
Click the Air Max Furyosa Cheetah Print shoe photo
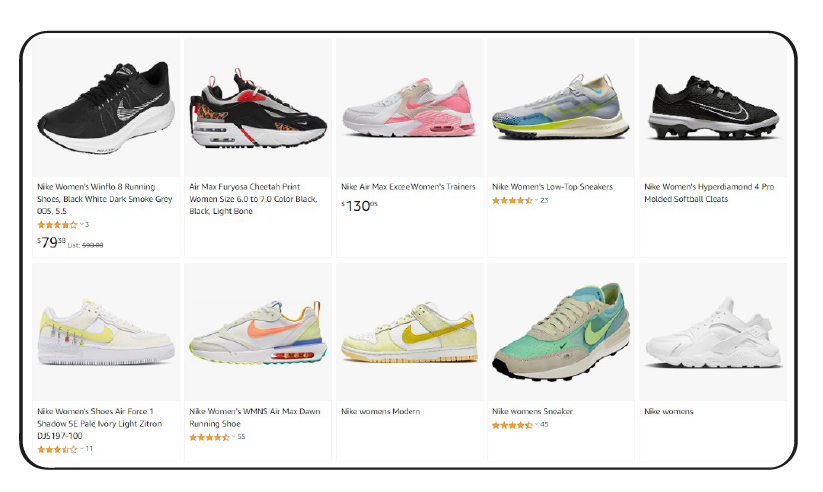tap(258, 109)
